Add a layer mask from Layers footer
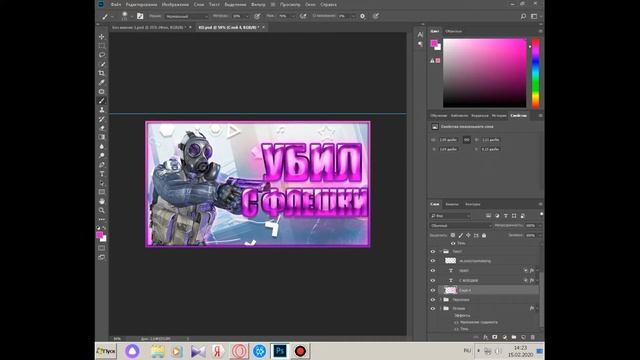The image size is (640, 360). coord(495,337)
